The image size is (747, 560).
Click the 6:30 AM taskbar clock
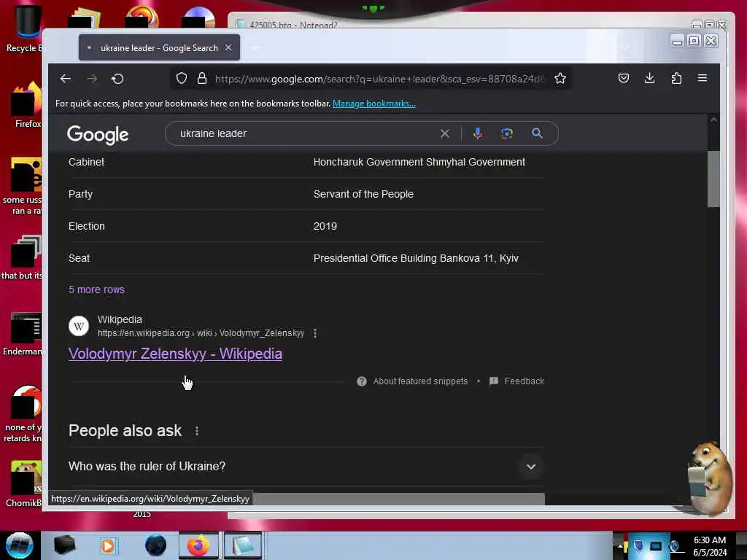tap(710, 540)
